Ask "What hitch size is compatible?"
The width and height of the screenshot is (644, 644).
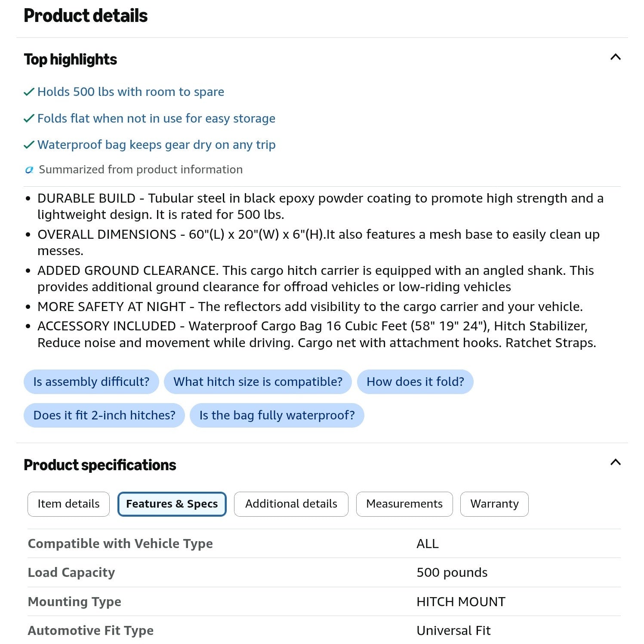258,382
